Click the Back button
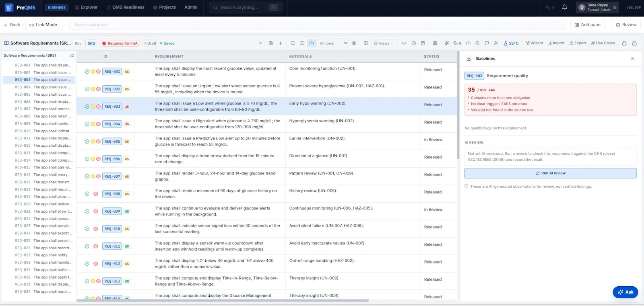The height and width of the screenshot is (306, 644). point(12,25)
